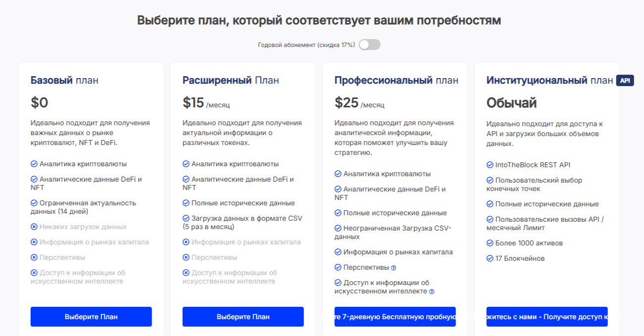The width and height of the screenshot is (644, 336).
Task: Click the API badge on Институциональный plan
Action: click(x=625, y=81)
